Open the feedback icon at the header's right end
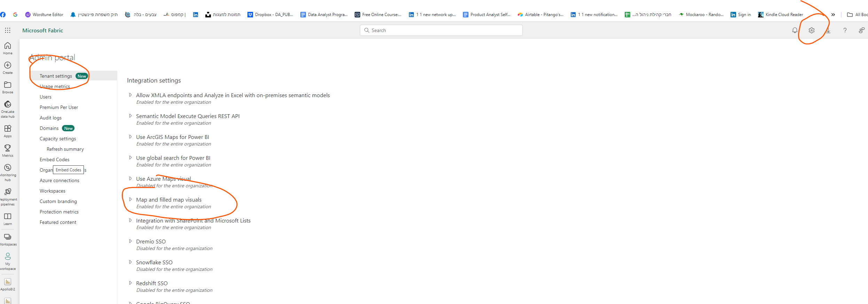This screenshot has height=304, width=868. 862,30
